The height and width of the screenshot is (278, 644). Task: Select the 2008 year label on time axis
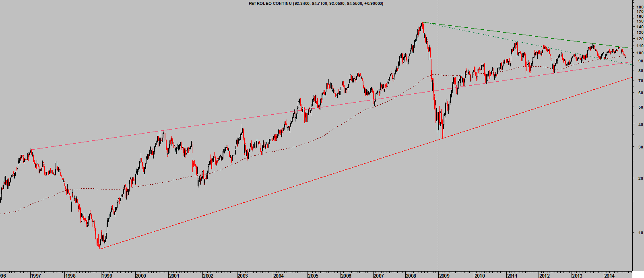tap(411, 276)
